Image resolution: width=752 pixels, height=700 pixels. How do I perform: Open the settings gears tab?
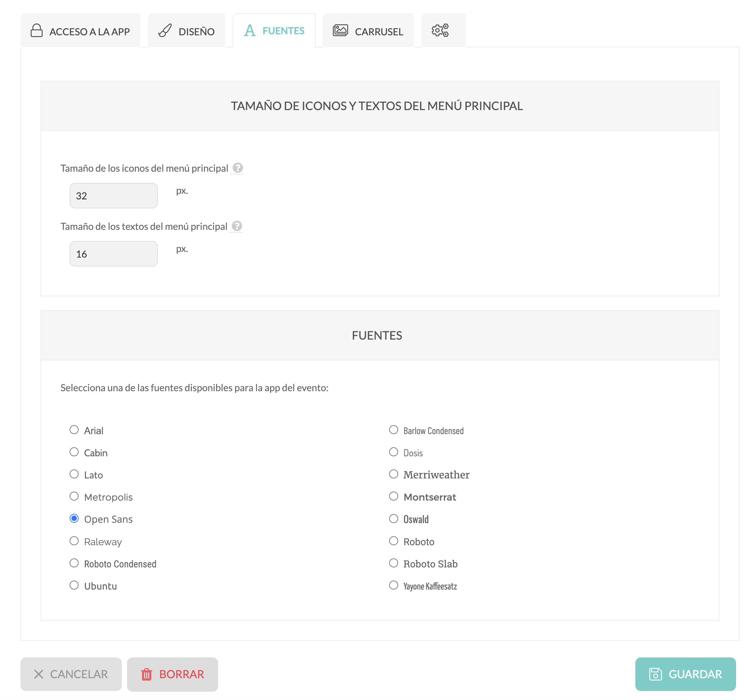point(443,30)
